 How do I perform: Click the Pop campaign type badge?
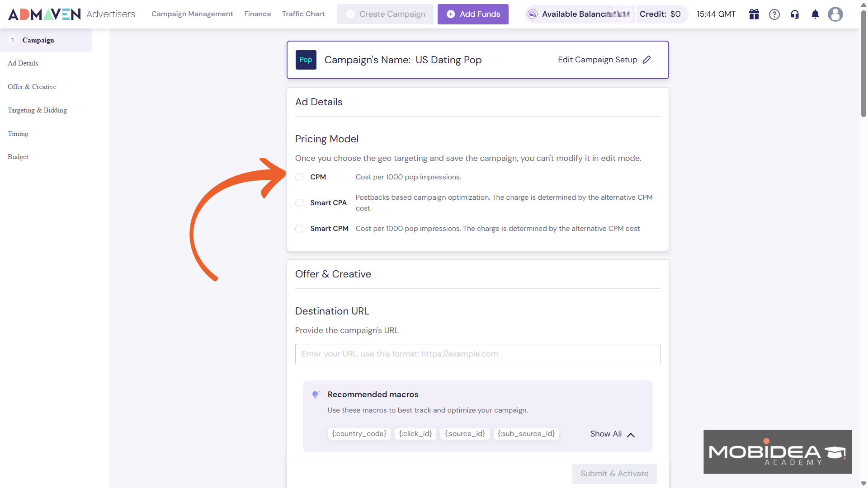306,60
